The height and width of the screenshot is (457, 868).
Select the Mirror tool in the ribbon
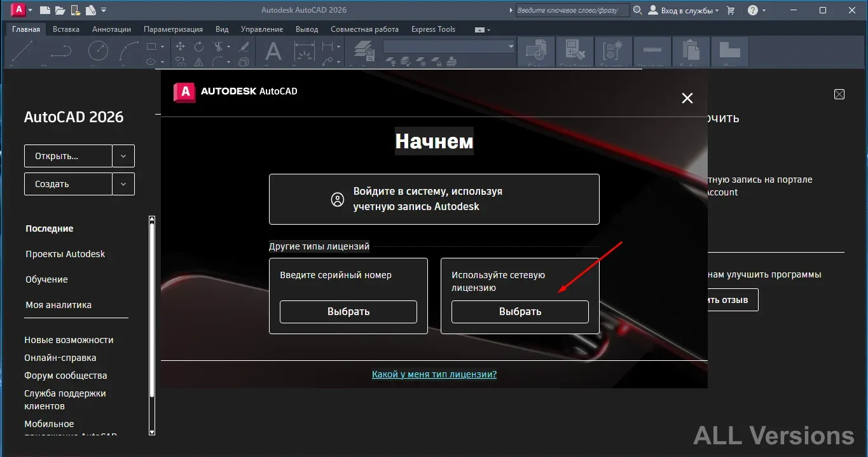tap(199, 62)
